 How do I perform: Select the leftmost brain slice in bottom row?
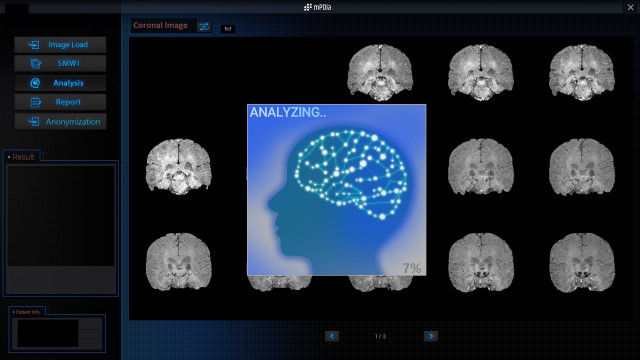(179, 262)
